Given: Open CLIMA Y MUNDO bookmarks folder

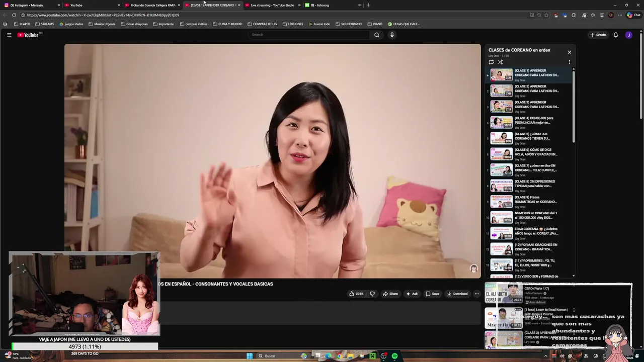Looking at the screenshot, I should 227,24.
